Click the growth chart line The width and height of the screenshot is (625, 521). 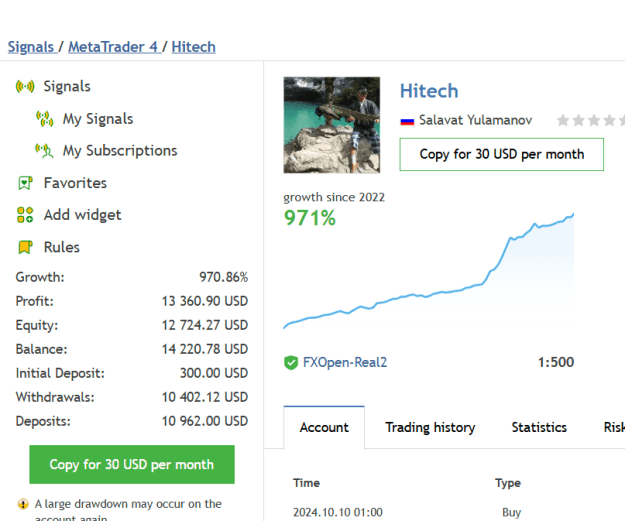click(428, 271)
